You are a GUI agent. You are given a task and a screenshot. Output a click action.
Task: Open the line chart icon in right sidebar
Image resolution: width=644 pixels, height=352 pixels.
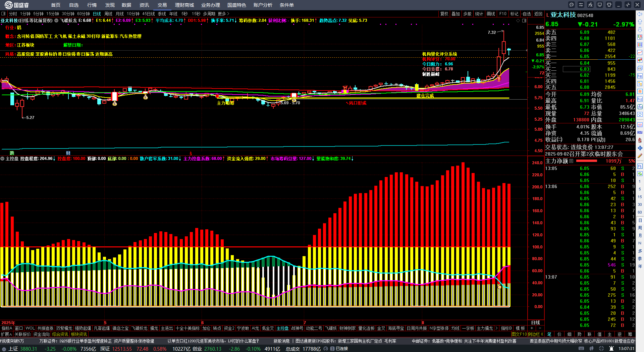pos(640,53)
